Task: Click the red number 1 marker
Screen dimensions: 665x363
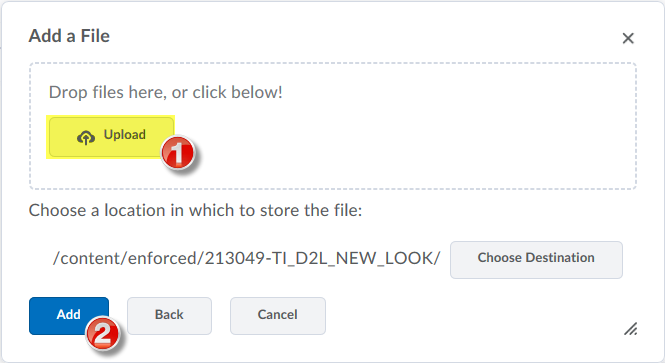Action: [178, 153]
